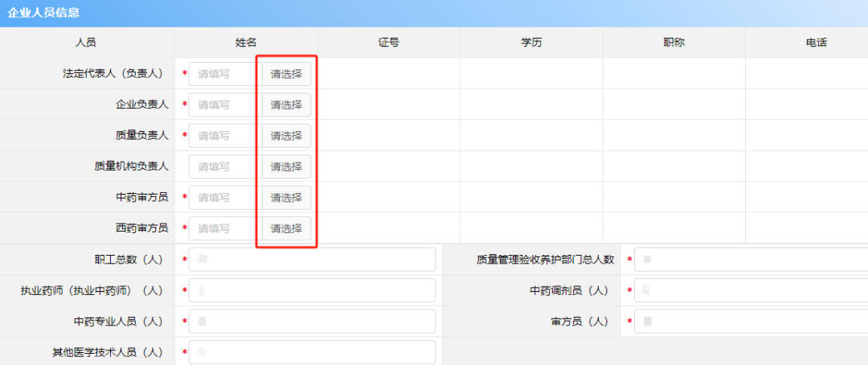This screenshot has width=868, height=365.
Task: Click 请选择 button for 企业负责人
Action: click(286, 105)
